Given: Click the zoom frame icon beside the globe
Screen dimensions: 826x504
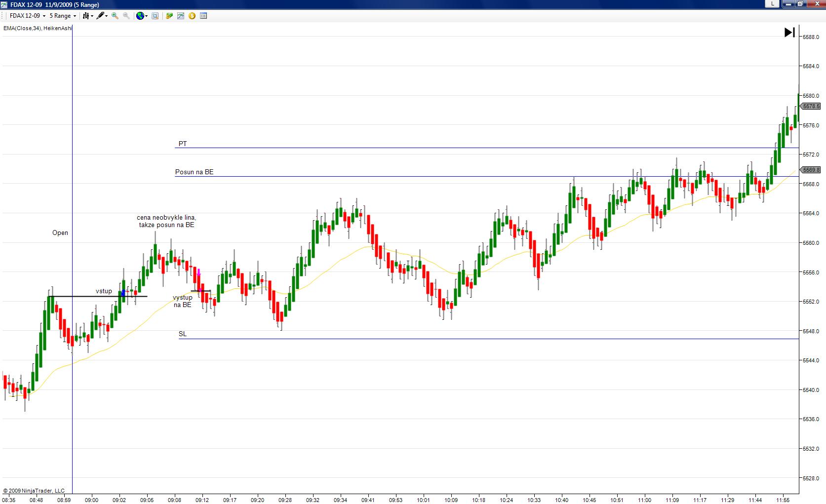Looking at the screenshot, I should (x=155, y=16).
